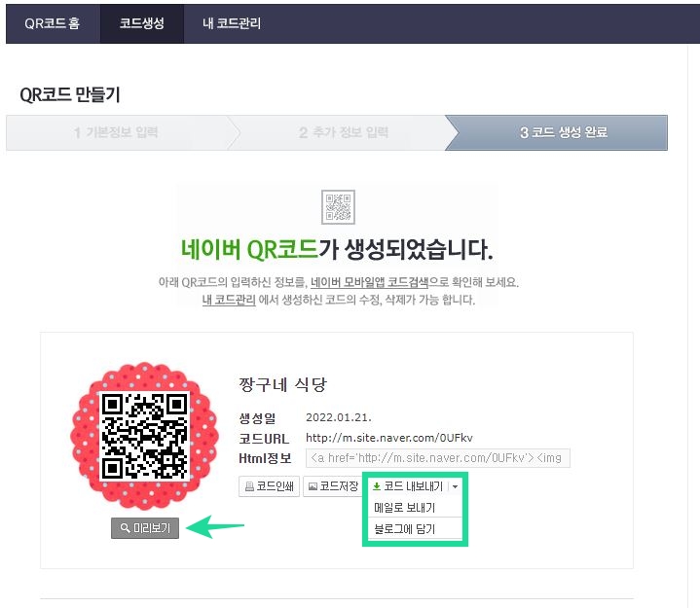The width and height of the screenshot is (700, 608).
Task: Click printer icon on 코드인쇄 button
Action: [x=249, y=486]
